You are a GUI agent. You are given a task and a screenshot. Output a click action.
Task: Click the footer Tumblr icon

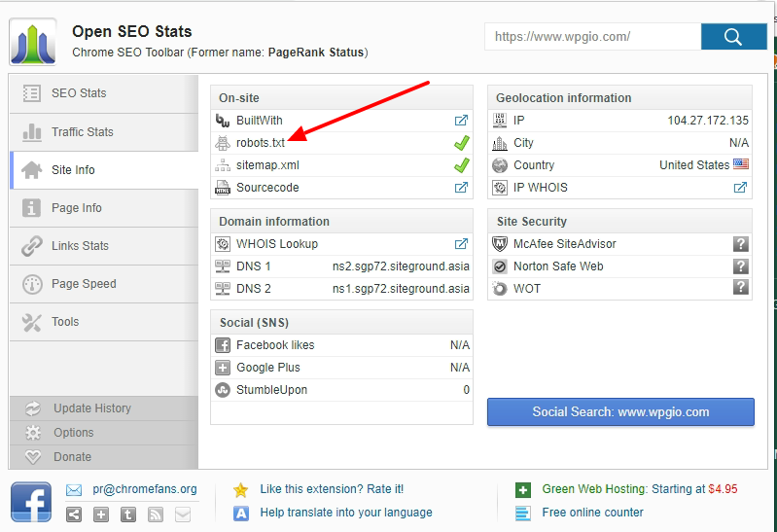pos(128,514)
